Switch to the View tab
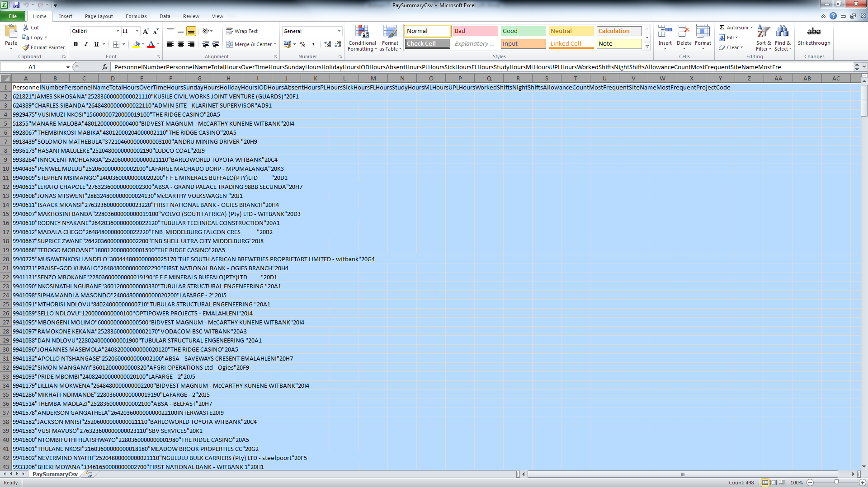The width and height of the screenshot is (868, 488). click(x=217, y=16)
